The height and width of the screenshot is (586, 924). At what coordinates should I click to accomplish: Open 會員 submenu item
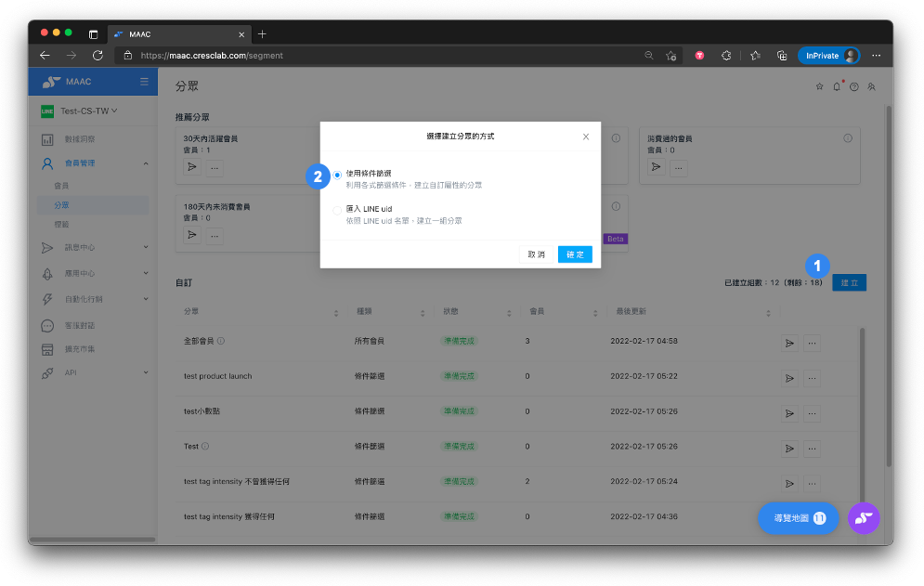point(61,186)
